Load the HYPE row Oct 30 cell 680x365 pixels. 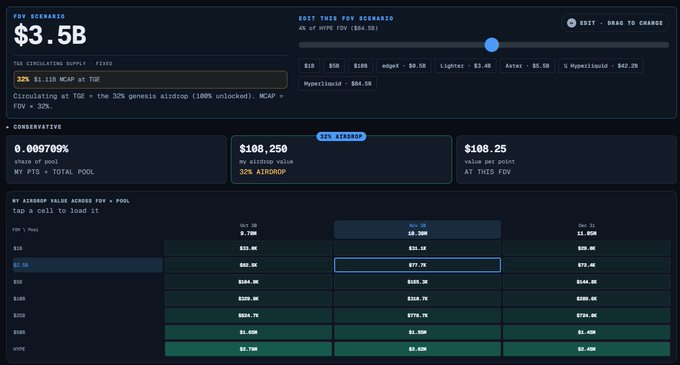click(248, 349)
